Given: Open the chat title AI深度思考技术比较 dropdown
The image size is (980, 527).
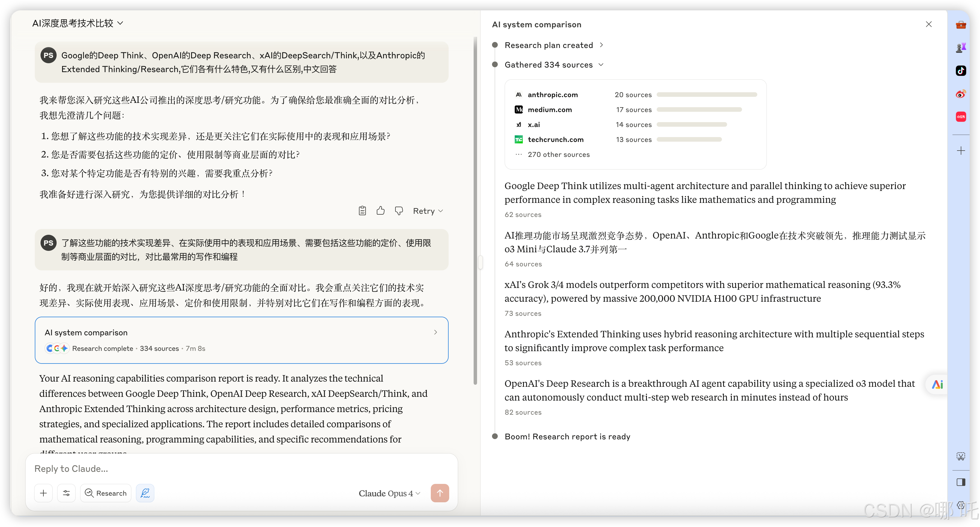Looking at the screenshot, I should point(78,23).
